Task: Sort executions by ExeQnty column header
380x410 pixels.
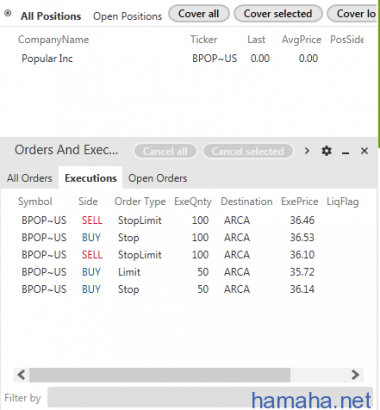Action: pos(193,201)
